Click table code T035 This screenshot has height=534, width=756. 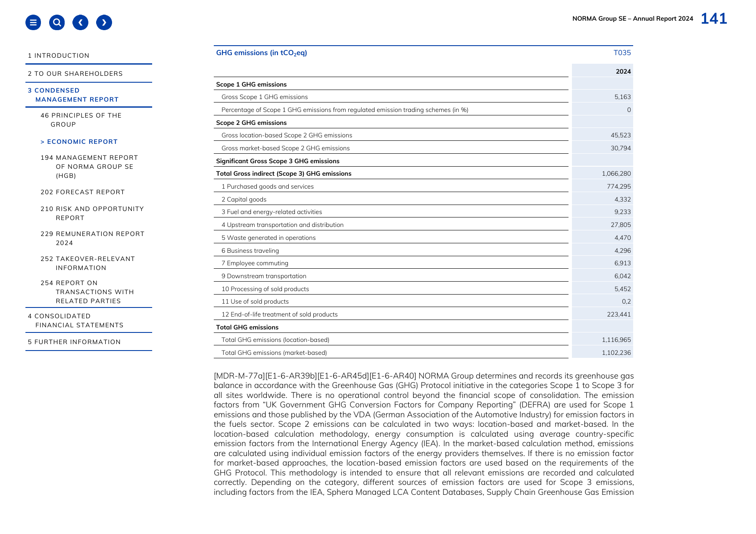pos(622,53)
